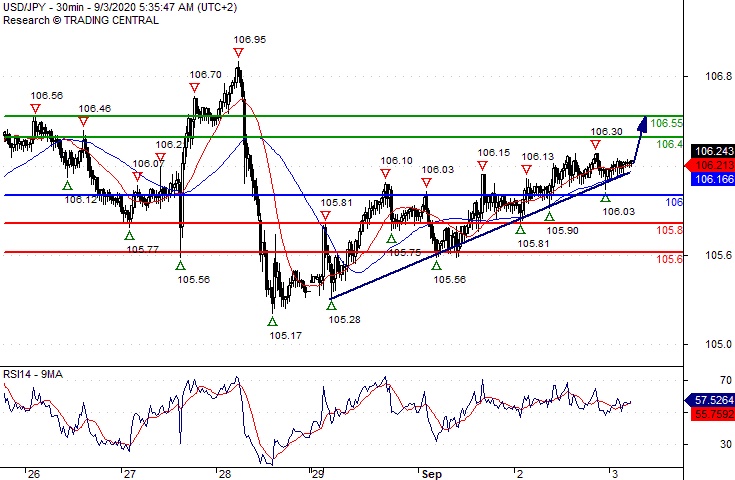Select the 106.12 low label
The height and width of the screenshot is (480, 735).
tap(81, 200)
